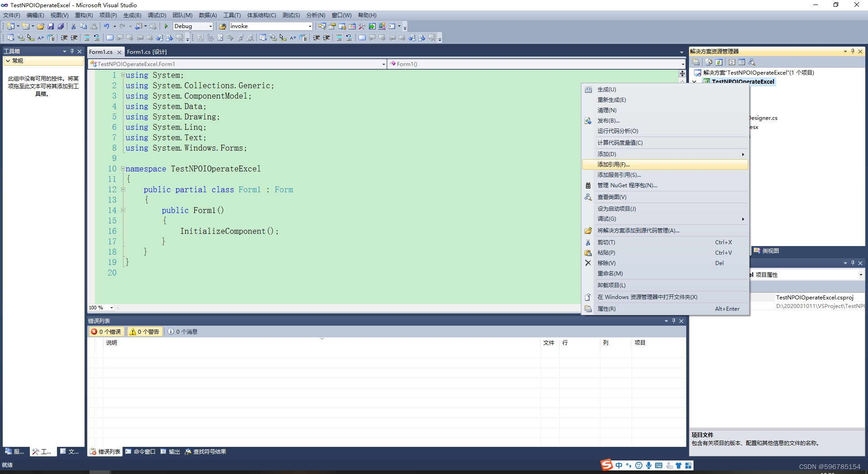The image size is (868, 474).
Task: Click Refresh icon in Solution Explorer
Action: click(x=719, y=62)
